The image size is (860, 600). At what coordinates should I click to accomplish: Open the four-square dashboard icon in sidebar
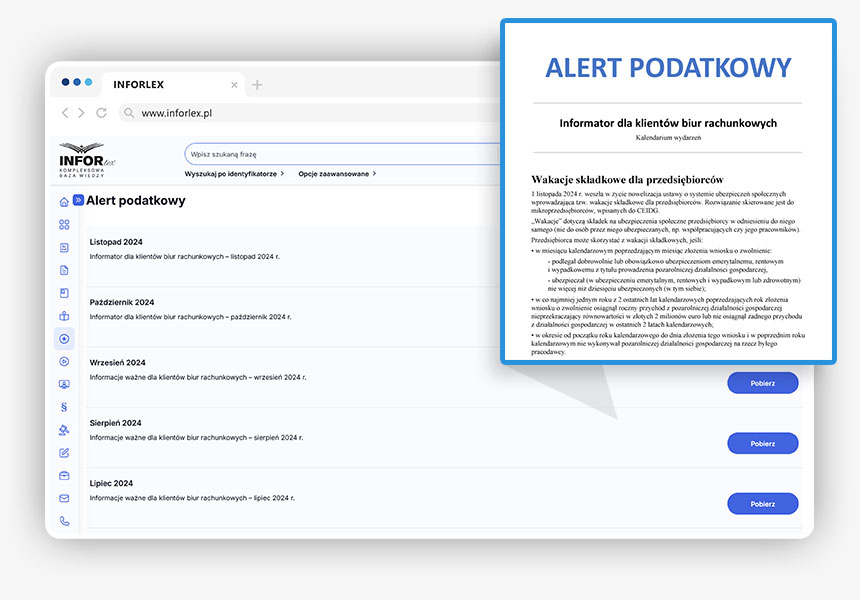point(64,225)
